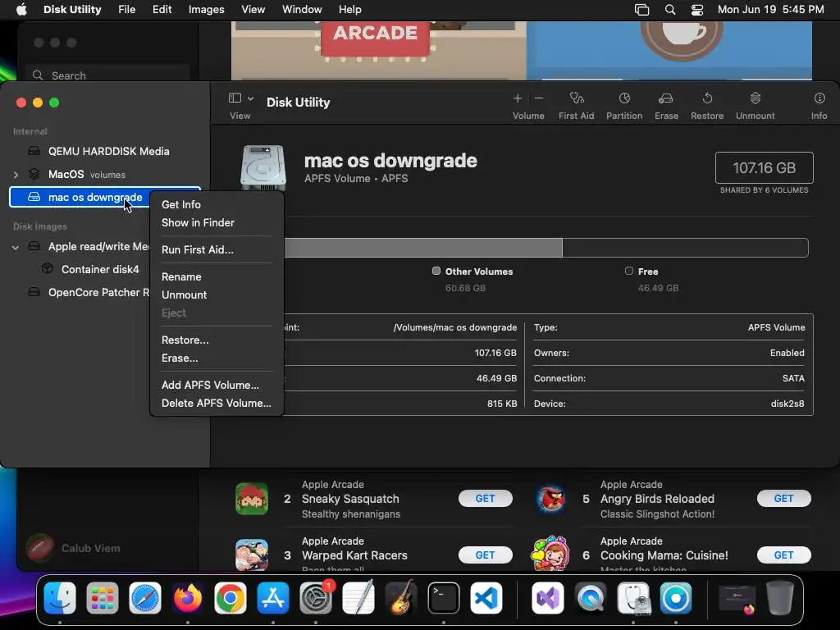Image resolution: width=840 pixels, height=630 pixels.
Task: Select the MacOS volumes row
Action: 105,175
